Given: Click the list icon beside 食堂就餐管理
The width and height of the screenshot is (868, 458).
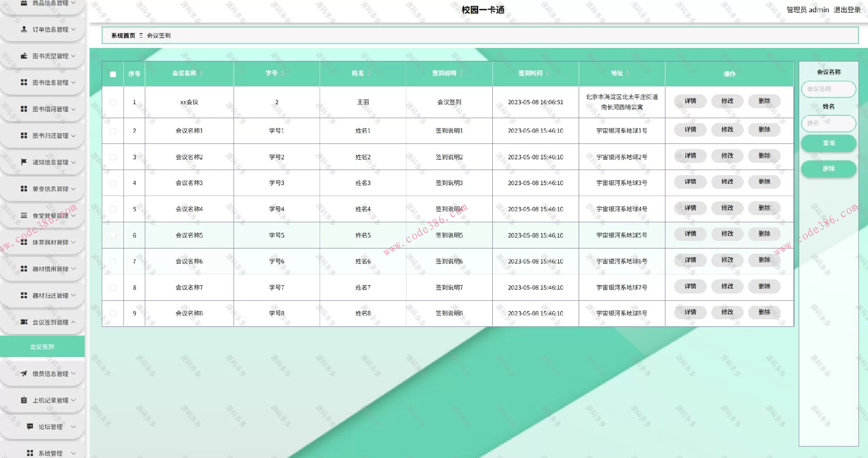Looking at the screenshot, I should point(24,215).
